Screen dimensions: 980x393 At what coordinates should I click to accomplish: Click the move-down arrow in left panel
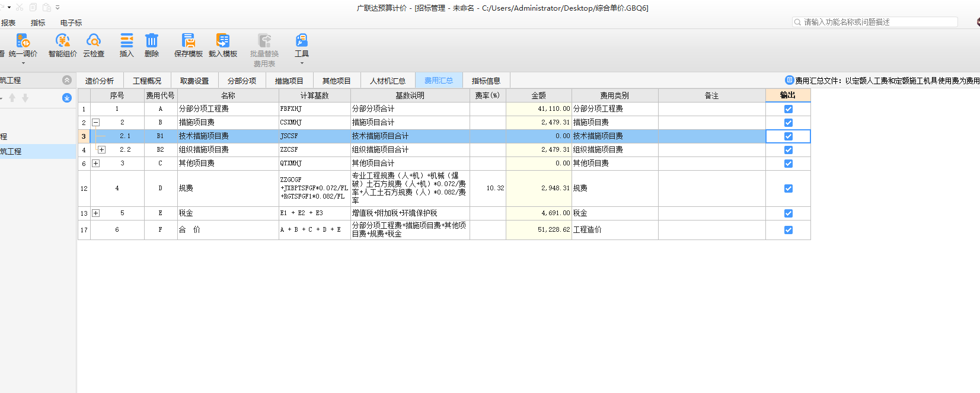pos(25,98)
